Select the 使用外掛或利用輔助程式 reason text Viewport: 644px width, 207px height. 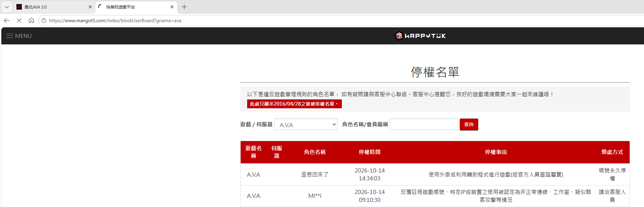coord(496,175)
